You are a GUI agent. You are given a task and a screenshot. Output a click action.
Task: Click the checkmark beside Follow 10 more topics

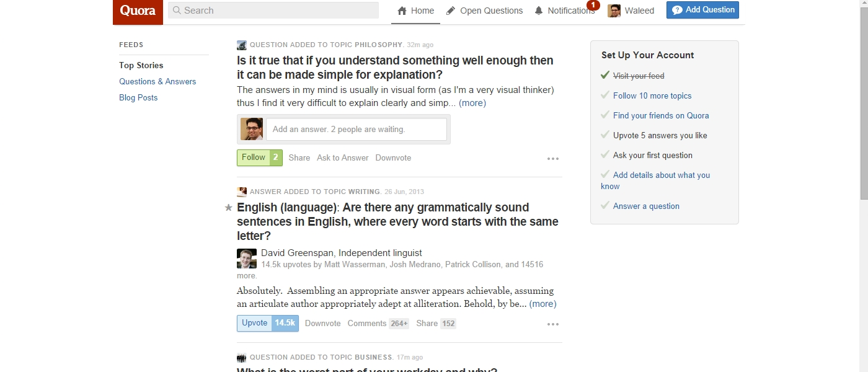click(605, 95)
